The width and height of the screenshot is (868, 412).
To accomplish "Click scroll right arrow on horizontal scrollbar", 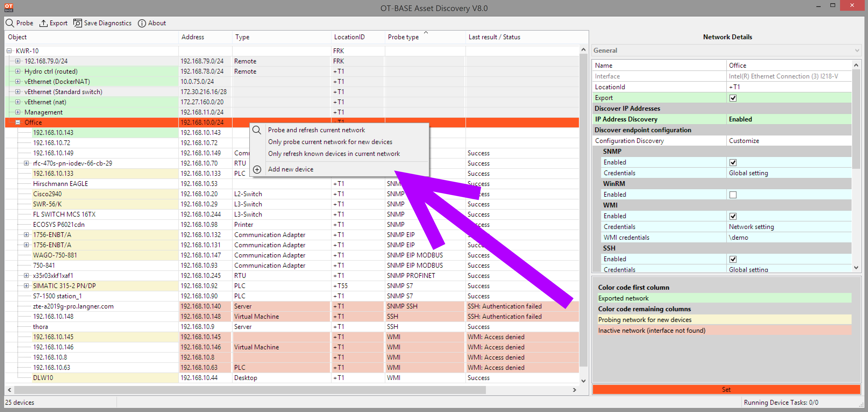I will click(575, 390).
